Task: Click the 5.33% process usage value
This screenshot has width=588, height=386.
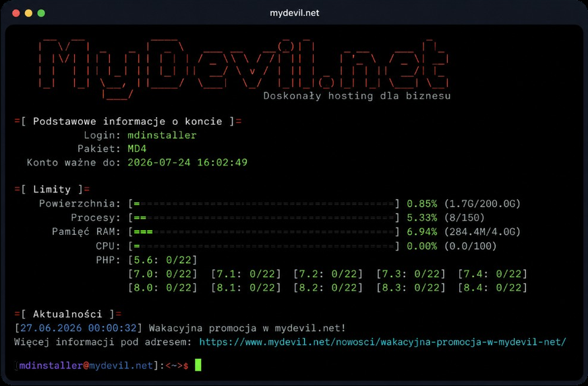Action: point(422,218)
